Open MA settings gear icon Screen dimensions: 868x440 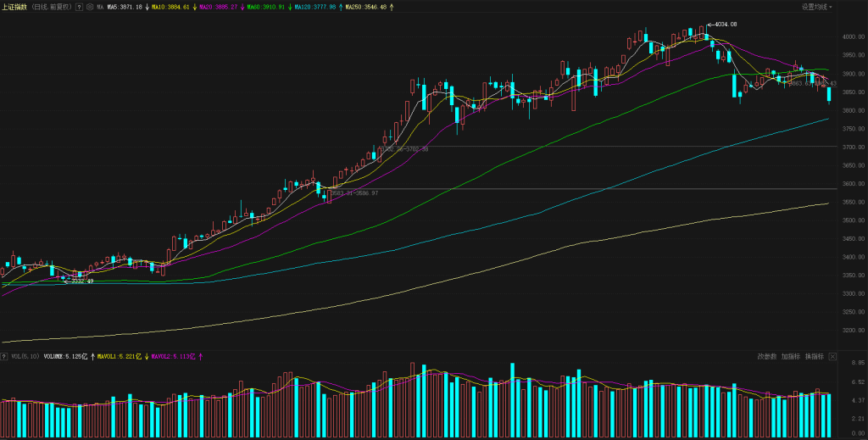[90, 7]
